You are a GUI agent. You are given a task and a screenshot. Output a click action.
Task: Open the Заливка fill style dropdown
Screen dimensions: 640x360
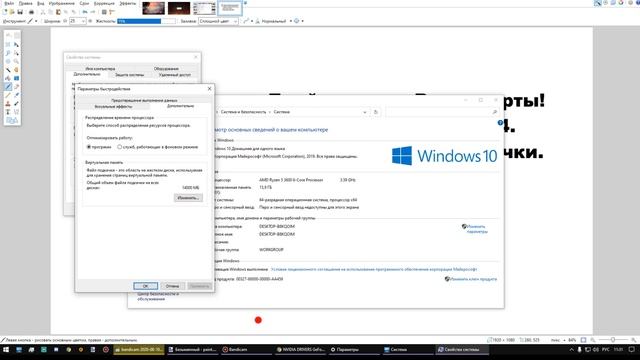tap(218, 21)
